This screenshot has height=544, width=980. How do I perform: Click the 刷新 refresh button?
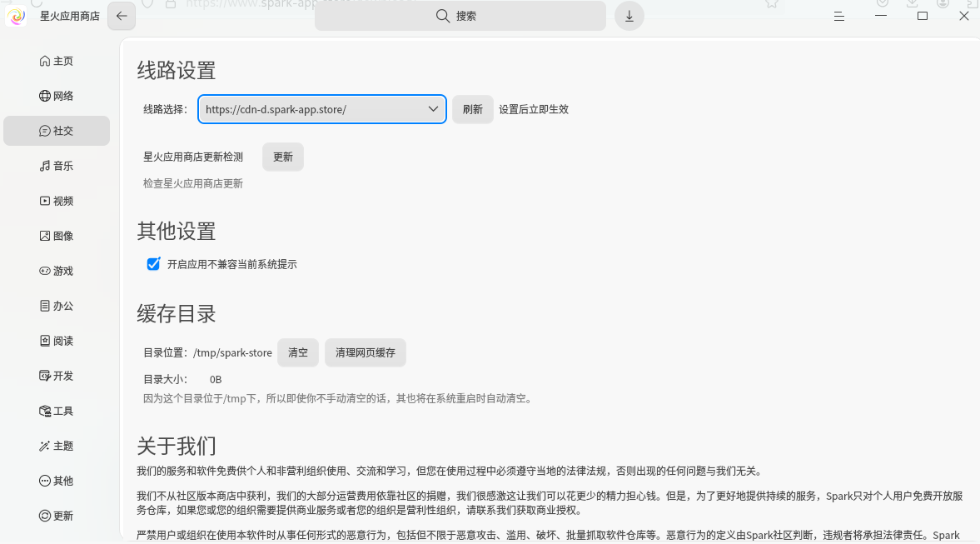coord(472,109)
